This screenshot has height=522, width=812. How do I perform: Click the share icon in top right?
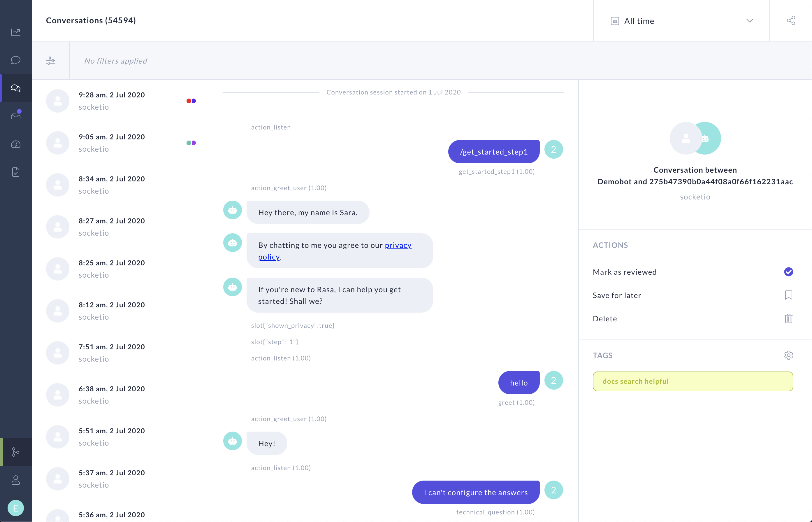pyautogui.click(x=791, y=20)
